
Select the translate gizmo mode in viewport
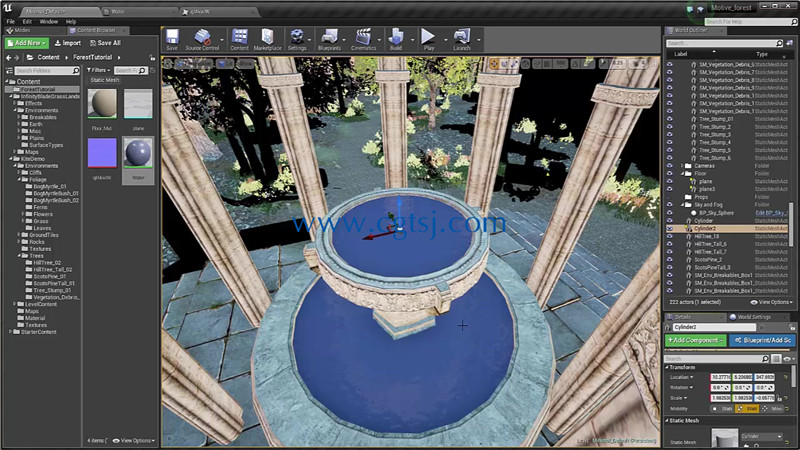[x=493, y=64]
